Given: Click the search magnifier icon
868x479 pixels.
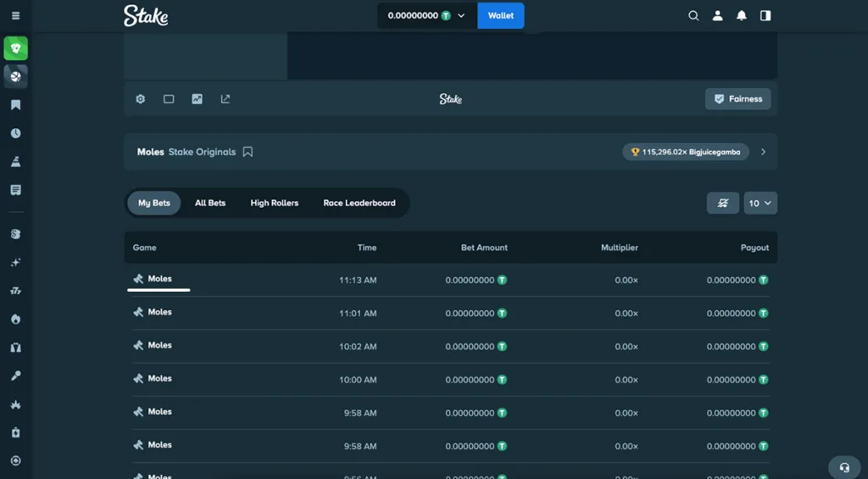Looking at the screenshot, I should pyautogui.click(x=693, y=15).
